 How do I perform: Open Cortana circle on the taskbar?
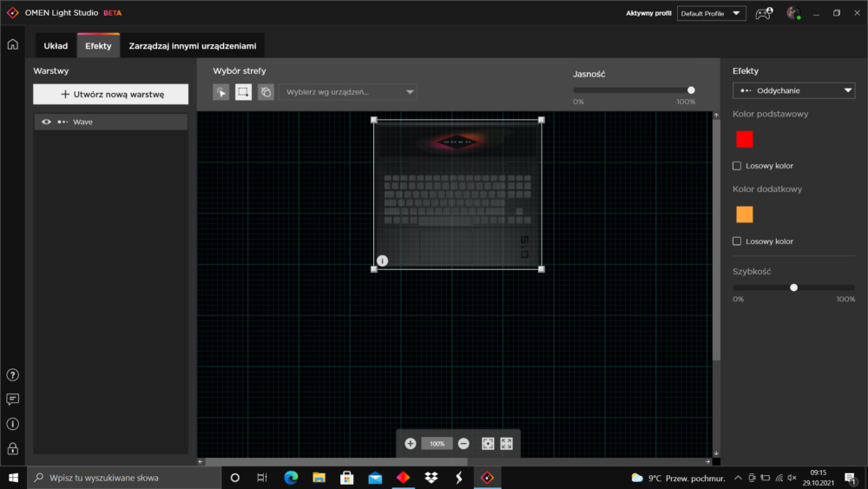coord(234,478)
